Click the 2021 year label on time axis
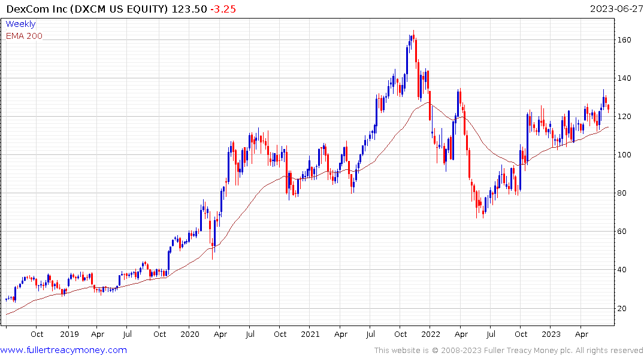 coord(310,334)
